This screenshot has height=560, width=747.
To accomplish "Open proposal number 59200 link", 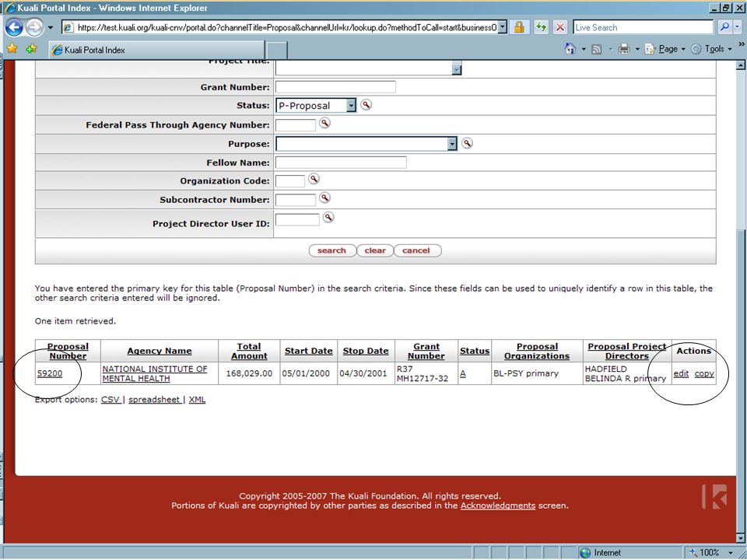I will click(x=50, y=374).
